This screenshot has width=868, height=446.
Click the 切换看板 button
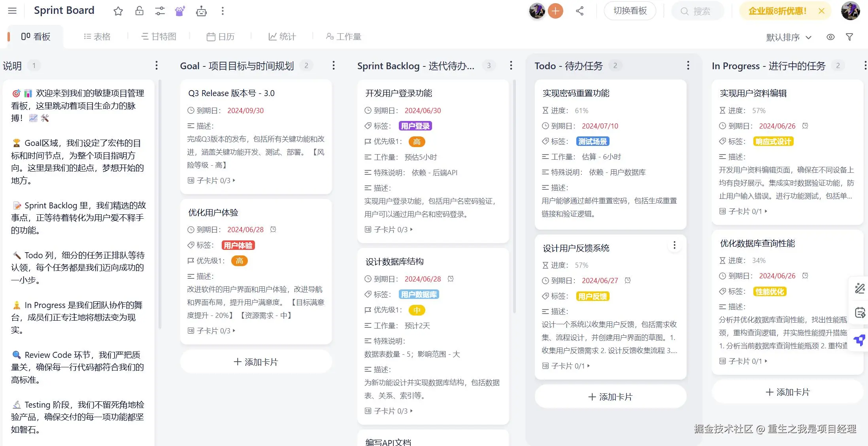pos(630,11)
